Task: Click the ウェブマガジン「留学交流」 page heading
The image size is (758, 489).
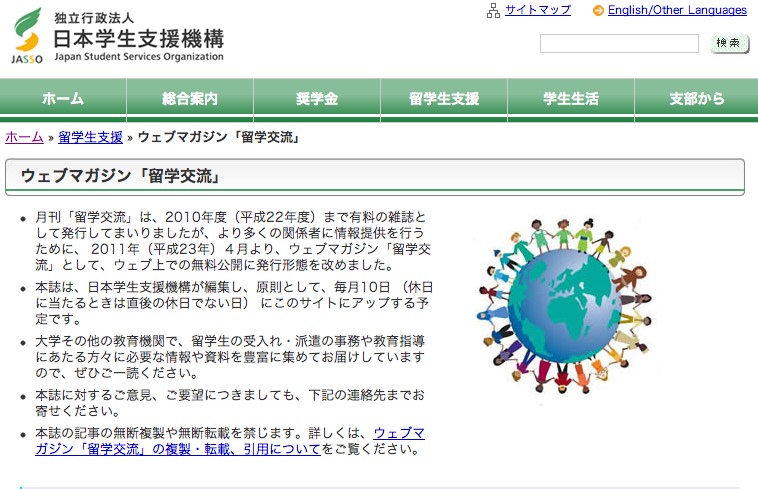Action: [x=120, y=177]
